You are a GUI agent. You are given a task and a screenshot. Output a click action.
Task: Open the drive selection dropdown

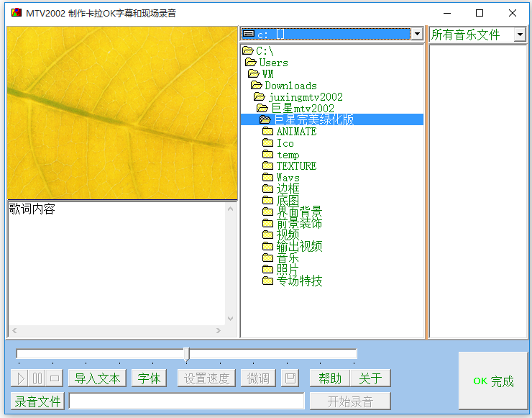(x=416, y=34)
